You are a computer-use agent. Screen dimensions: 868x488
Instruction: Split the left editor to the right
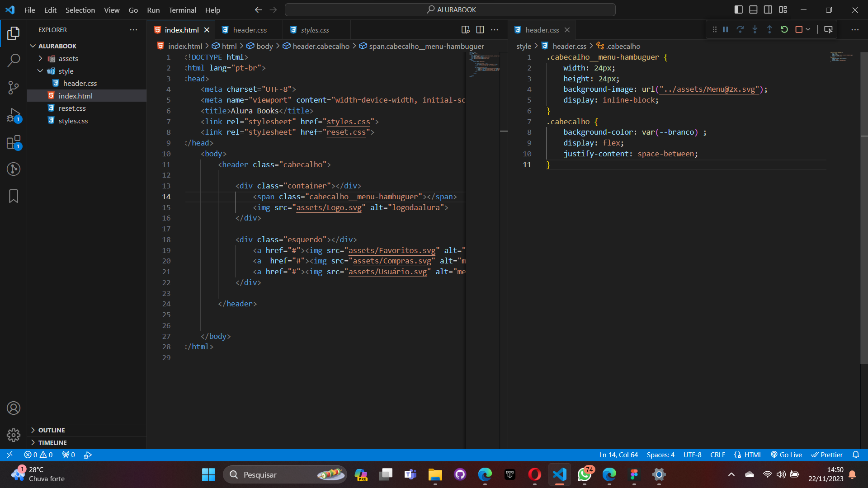[480, 30]
